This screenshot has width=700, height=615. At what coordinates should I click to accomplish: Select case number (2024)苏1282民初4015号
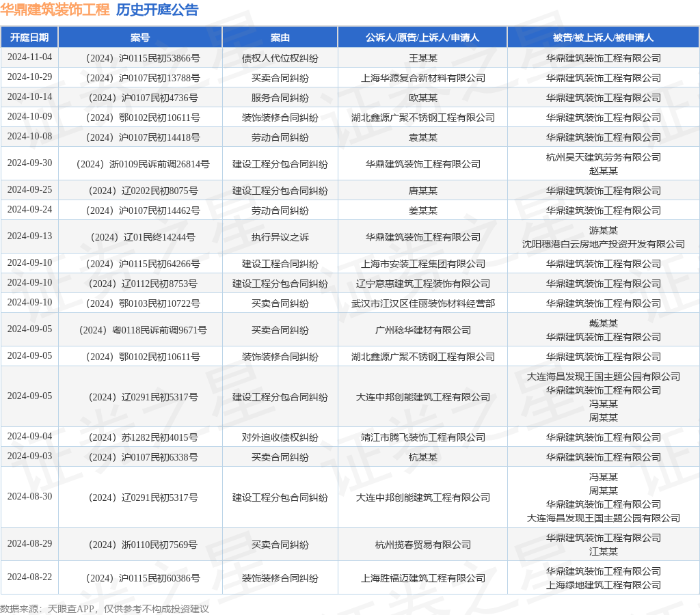pyautogui.click(x=143, y=437)
